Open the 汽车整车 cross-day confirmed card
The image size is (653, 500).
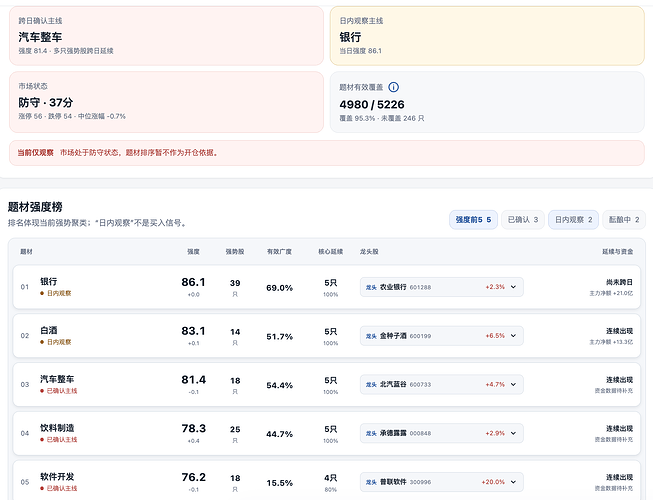point(166,36)
